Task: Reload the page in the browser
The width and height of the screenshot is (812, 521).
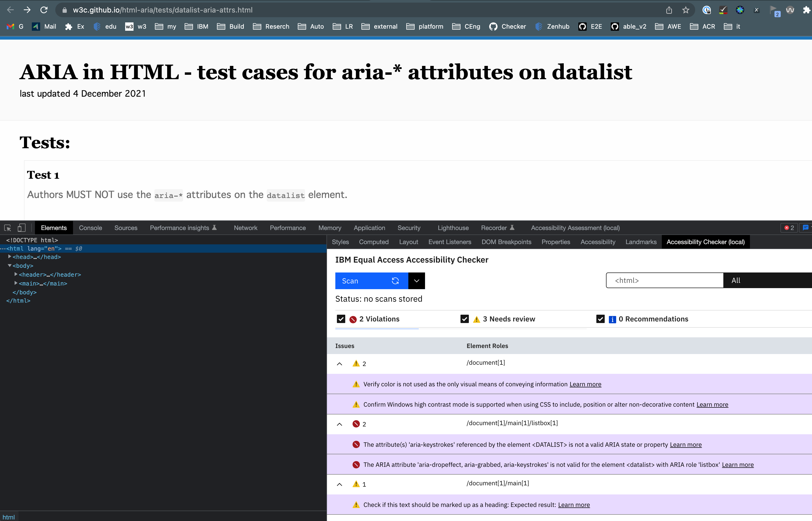Action: coord(44,10)
